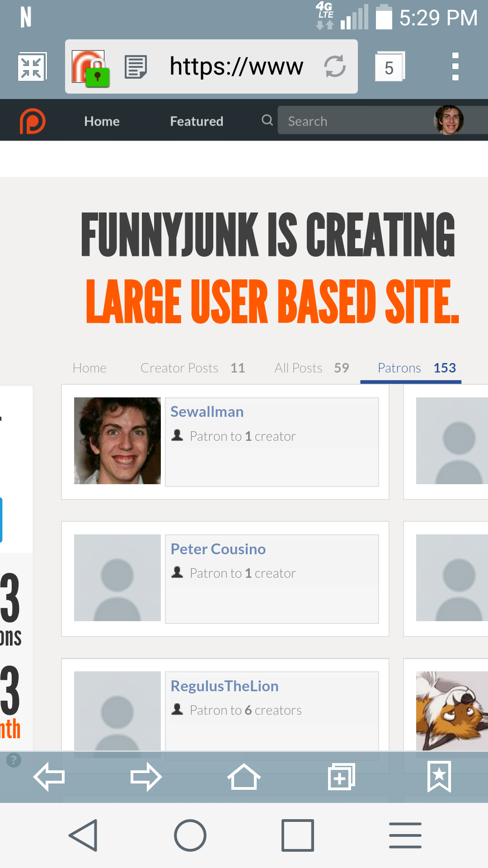Screen dimensions: 488x868
Task: Open the bookmarks star icon
Action: [x=439, y=777]
